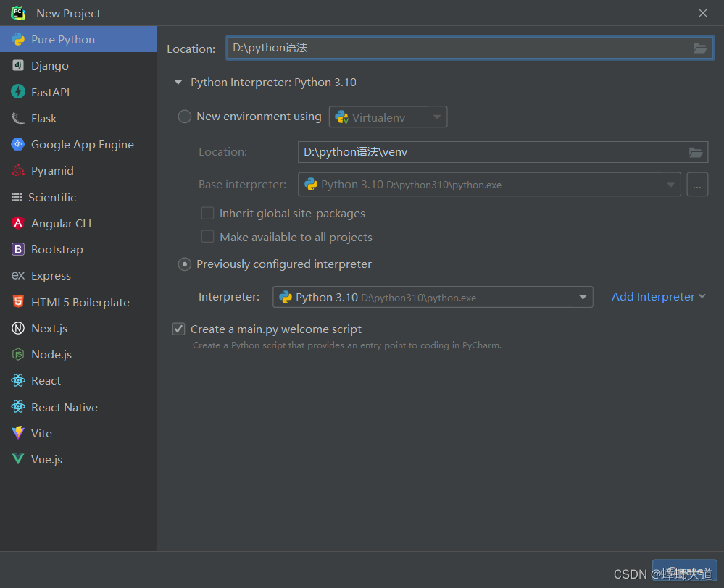Screen dimensions: 724x588
Task: Choose the Express project type
Action: click(78, 276)
